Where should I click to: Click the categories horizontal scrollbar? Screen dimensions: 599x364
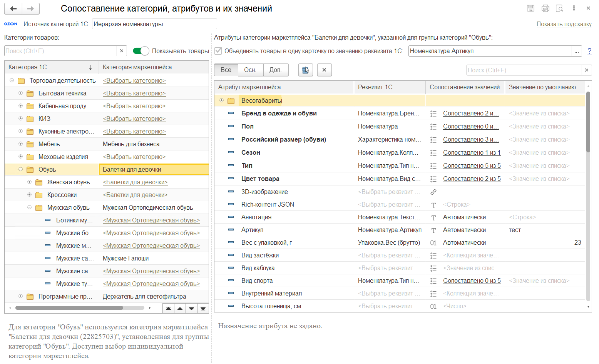click(x=69, y=308)
